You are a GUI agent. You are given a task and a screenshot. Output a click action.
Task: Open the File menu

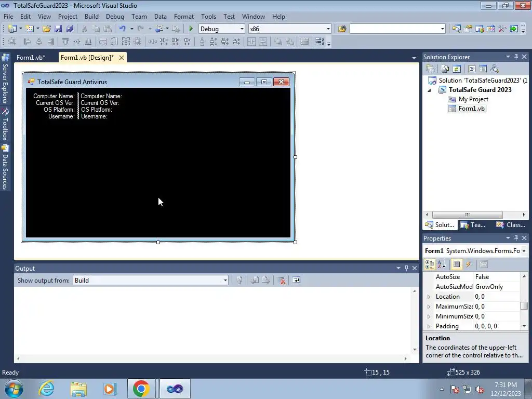pyautogui.click(x=8, y=16)
